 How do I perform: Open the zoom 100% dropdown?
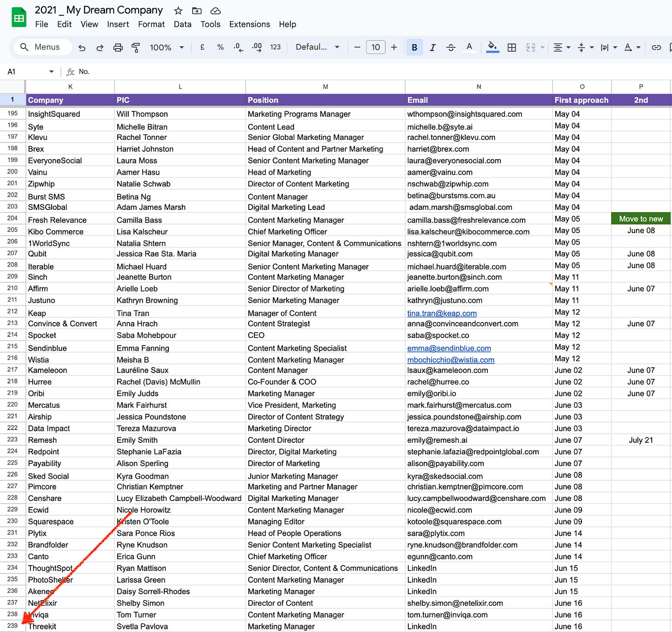pyautogui.click(x=167, y=47)
